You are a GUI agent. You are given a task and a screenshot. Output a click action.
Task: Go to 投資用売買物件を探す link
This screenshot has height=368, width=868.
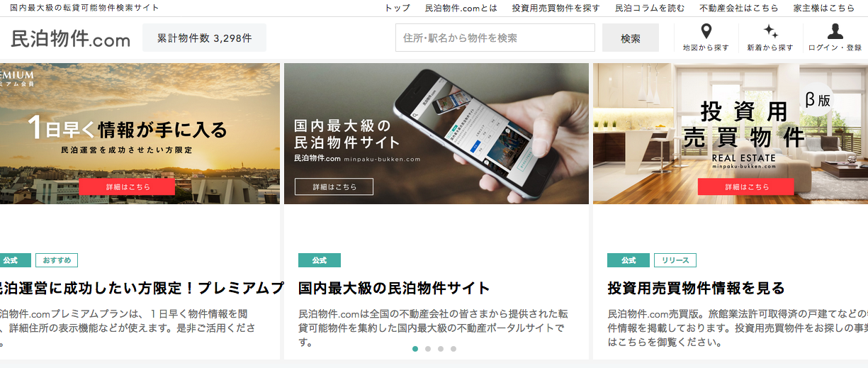[x=556, y=8]
